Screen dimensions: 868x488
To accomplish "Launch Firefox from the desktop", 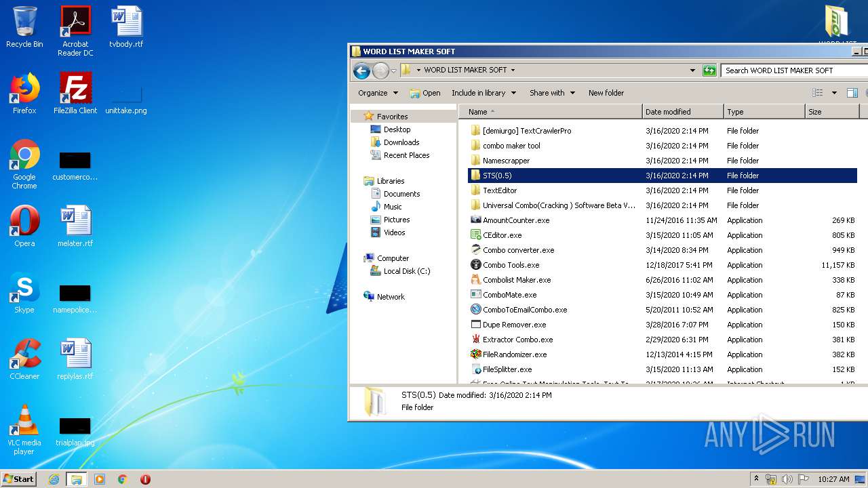I will click(x=24, y=94).
